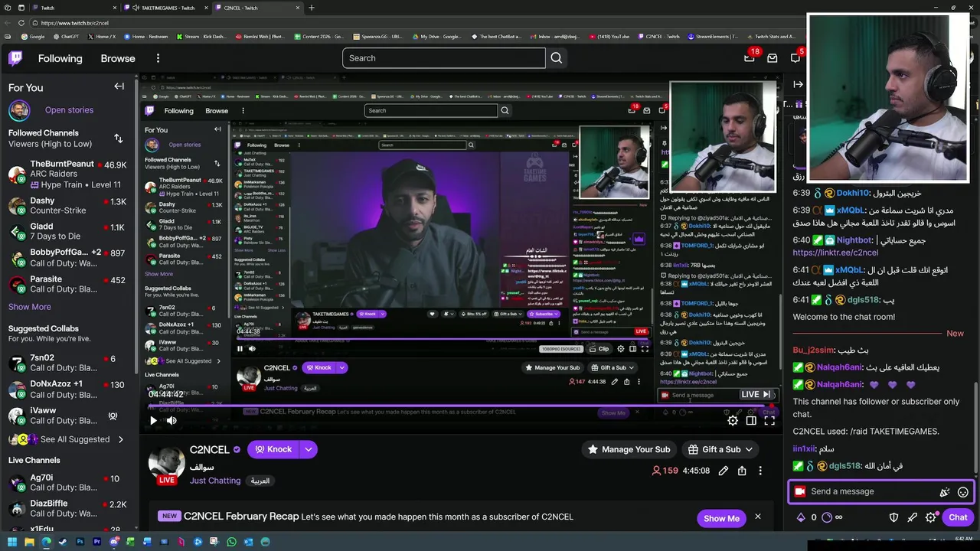The width and height of the screenshot is (980, 551).
Task: Dismiss the February Recap banner
Action: coord(758,517)
